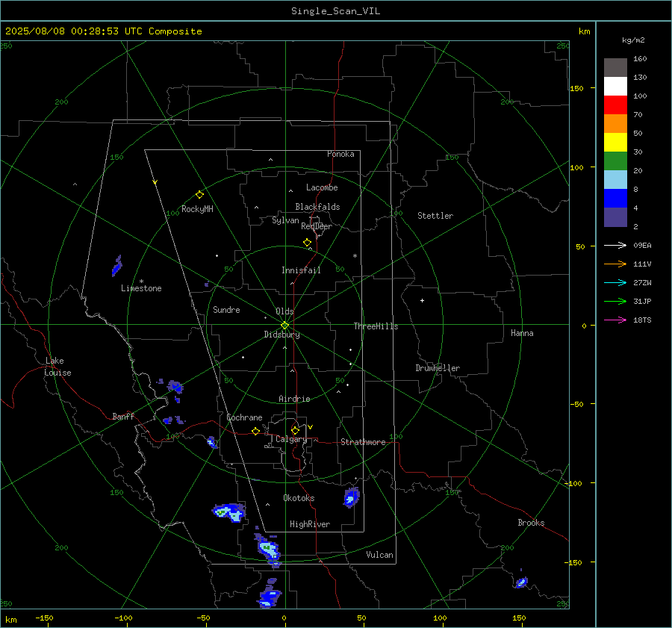Click the cyan 27ZW arrow in legend
This screenshot has width=672, height=628.
pos(615,283)
